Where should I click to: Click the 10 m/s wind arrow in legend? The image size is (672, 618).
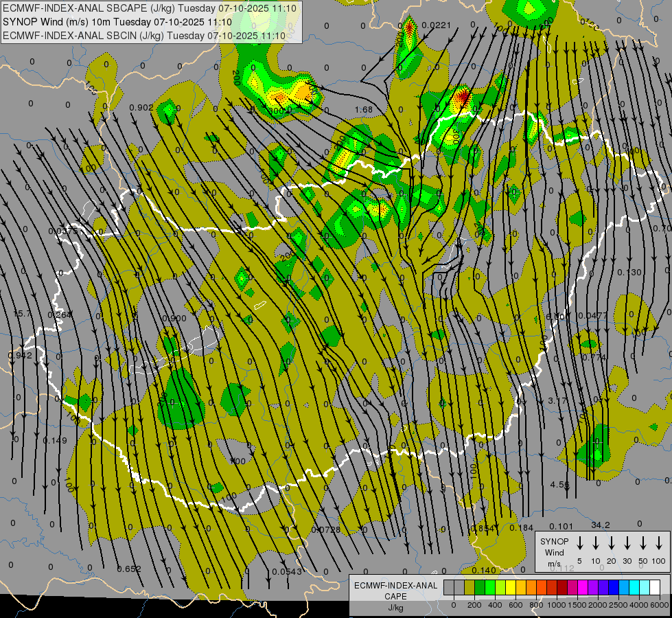tap(596, 542)
